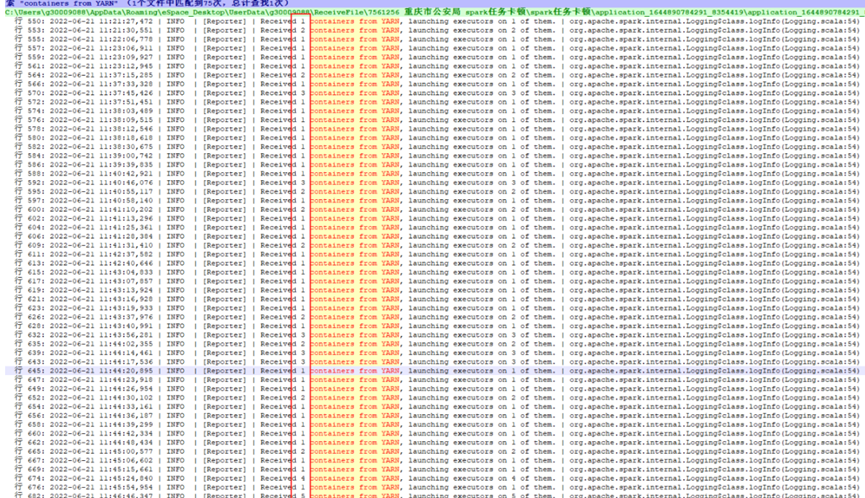
Task: Open result row for line 669
Action: coord(435,469)
